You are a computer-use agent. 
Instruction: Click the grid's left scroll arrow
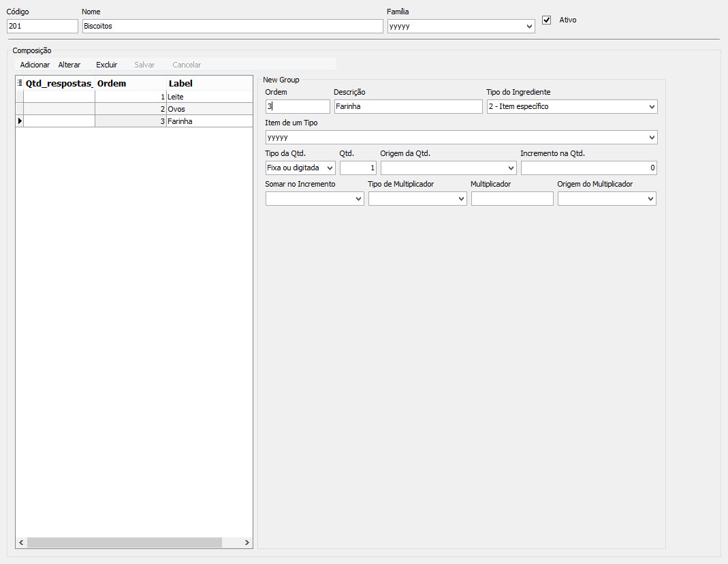click(x=21, y=542)
